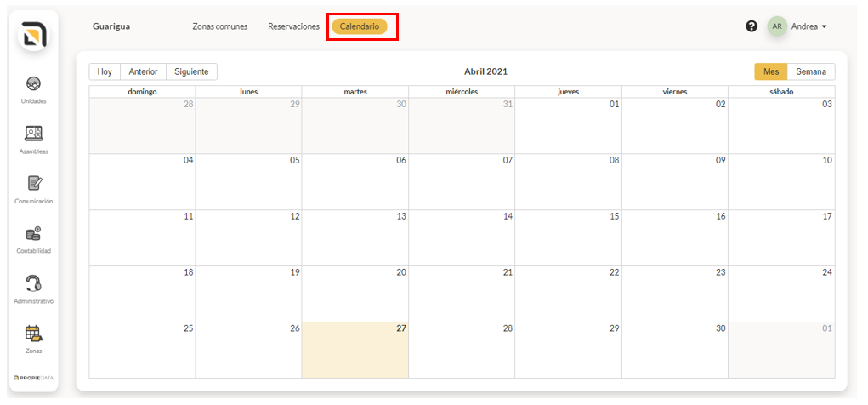Click day 08 in the calendar
The width and height of the screenshot is (868, 405).
(x=569, y=182)
